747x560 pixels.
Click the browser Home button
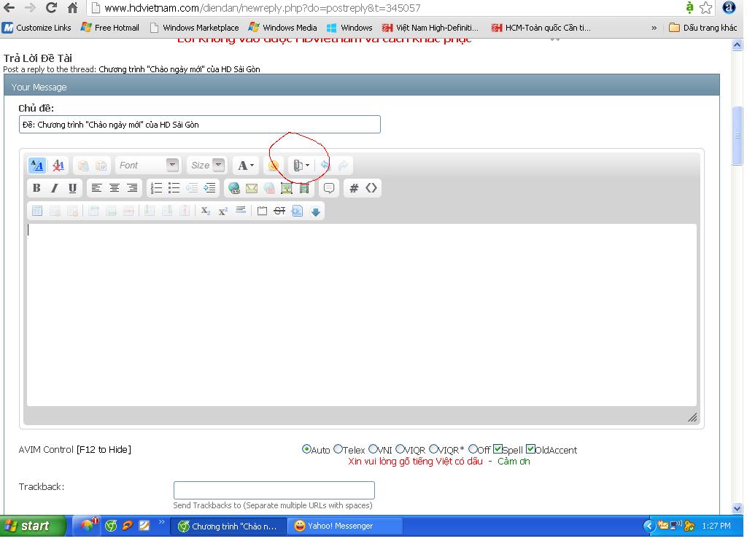click(72, 7)
